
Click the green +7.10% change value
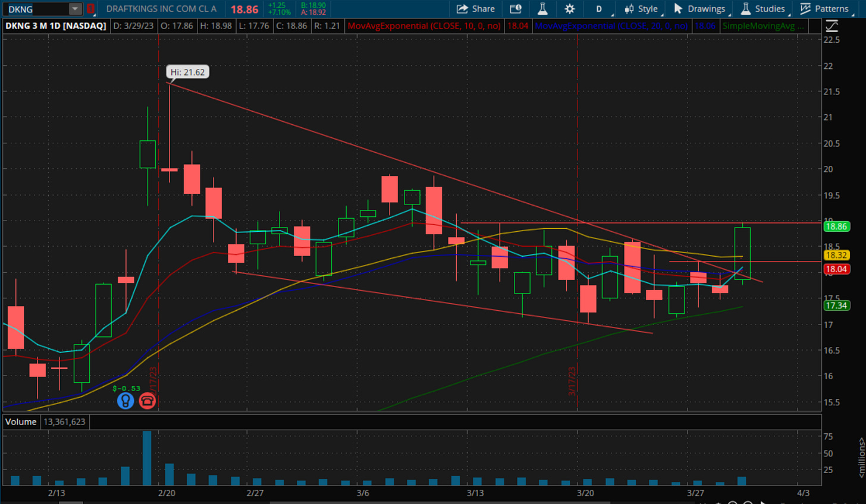pos(280,12)
